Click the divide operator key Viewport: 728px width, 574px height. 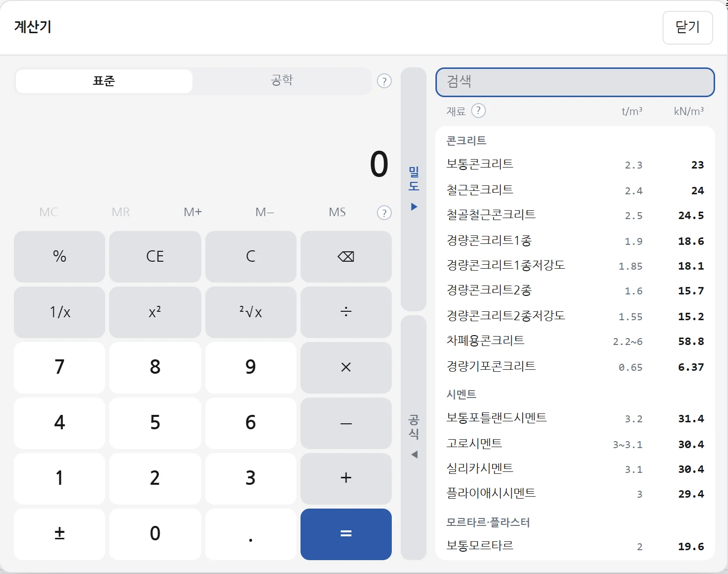pos(346,312)
